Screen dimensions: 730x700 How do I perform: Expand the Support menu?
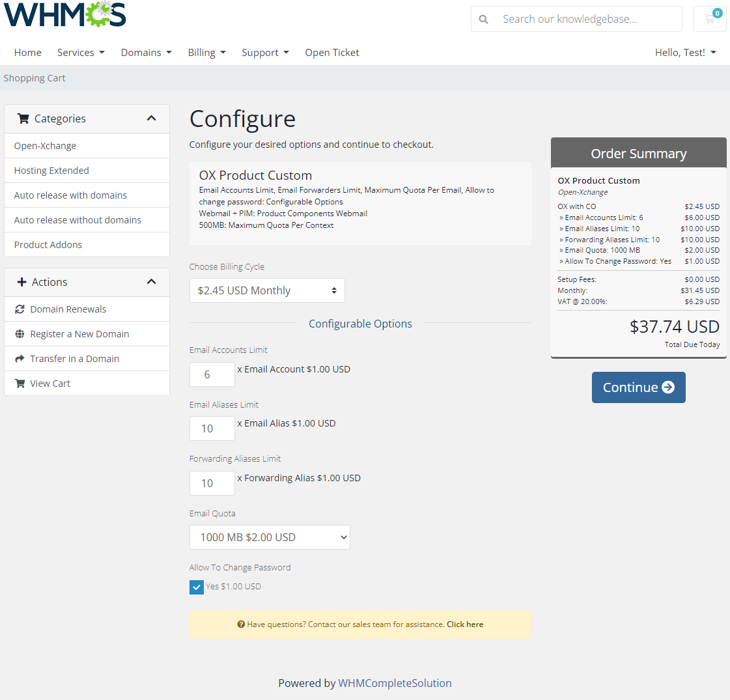point(266,53)
